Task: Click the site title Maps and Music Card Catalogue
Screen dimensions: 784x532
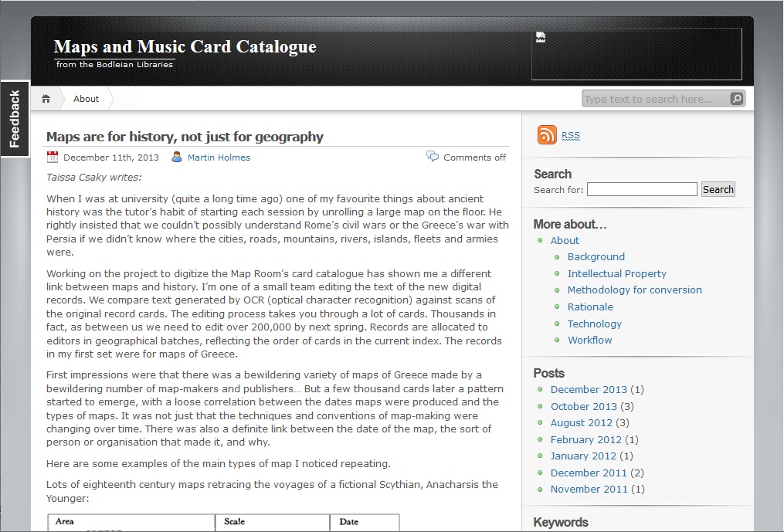Action: [185, 46]
